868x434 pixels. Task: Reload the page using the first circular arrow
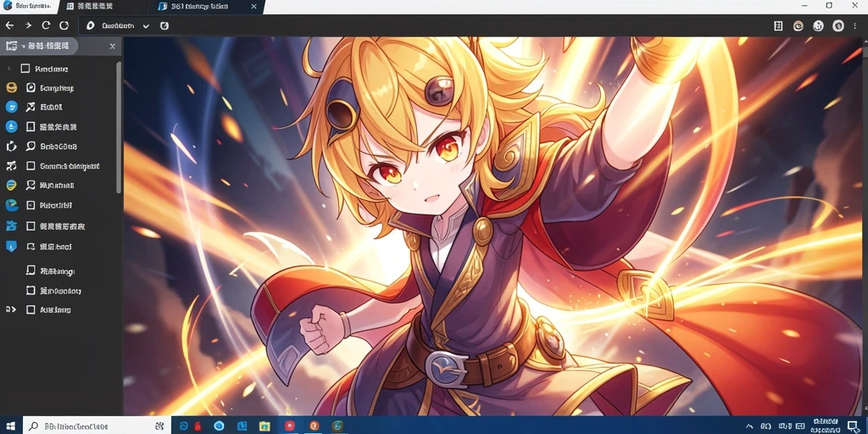point(46,25)
